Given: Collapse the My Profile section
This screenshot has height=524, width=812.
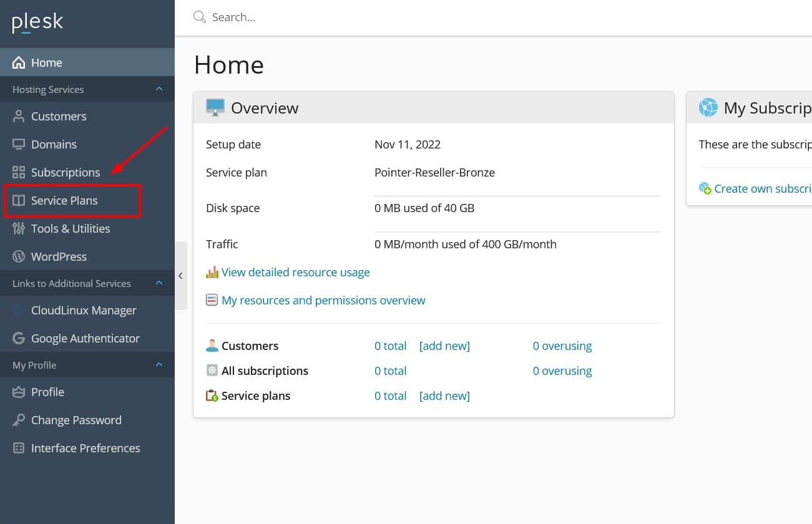Looking at the screenshot, I should tap(159, 365).
